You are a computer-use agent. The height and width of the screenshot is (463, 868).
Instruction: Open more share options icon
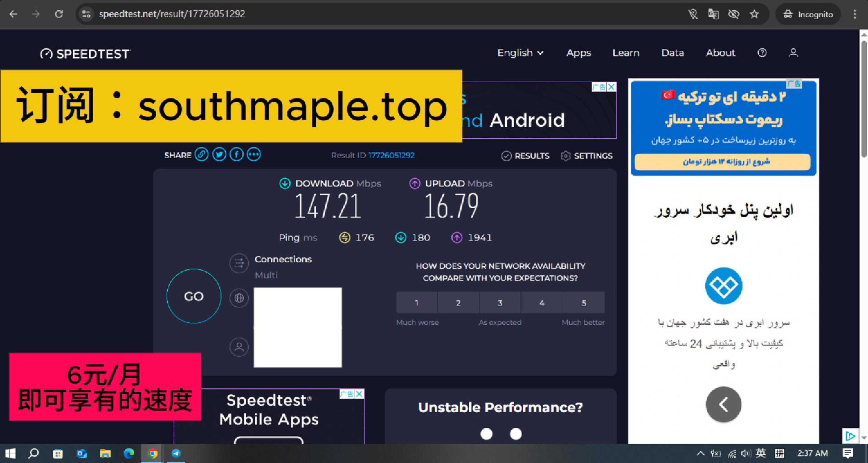(x=254, y=155)
